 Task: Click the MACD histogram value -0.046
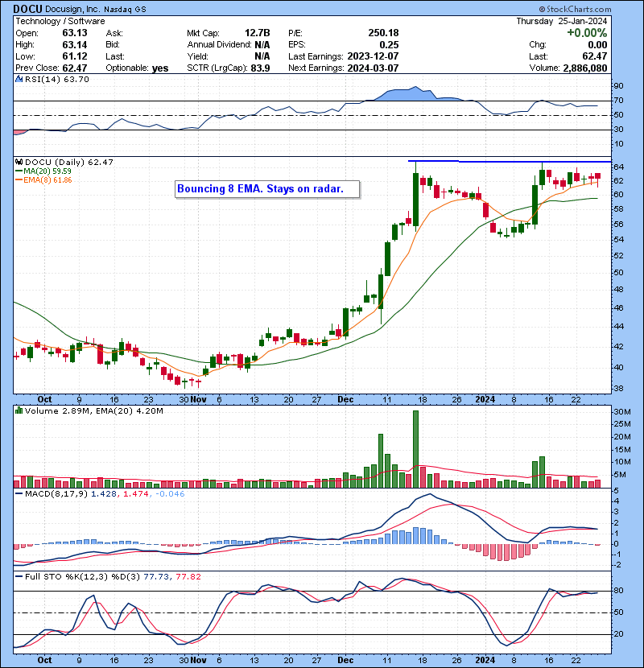click(x=170, y=494)
